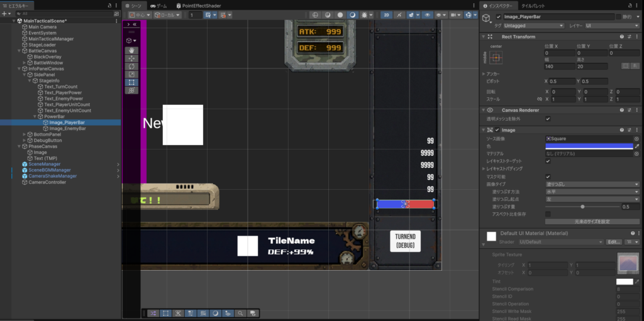
Task: Expand the BottomPanel node in hierarchy
Action: [25, 134]
